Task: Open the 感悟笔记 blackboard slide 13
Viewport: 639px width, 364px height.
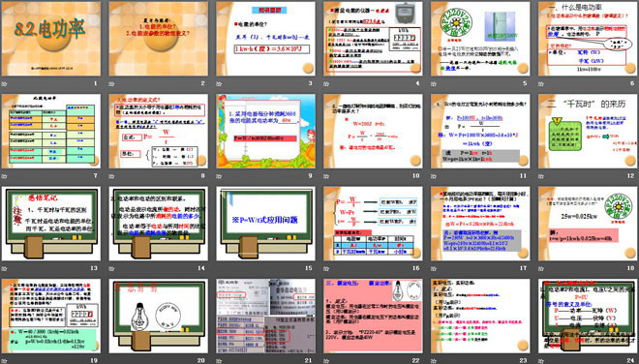Action: [x=51, y=224]
